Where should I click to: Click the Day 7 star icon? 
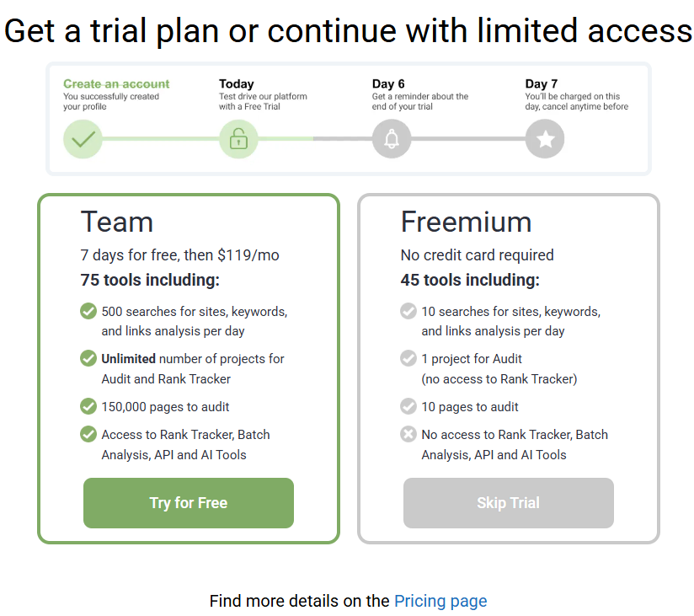pyautogui.click(x=545, y=139)
